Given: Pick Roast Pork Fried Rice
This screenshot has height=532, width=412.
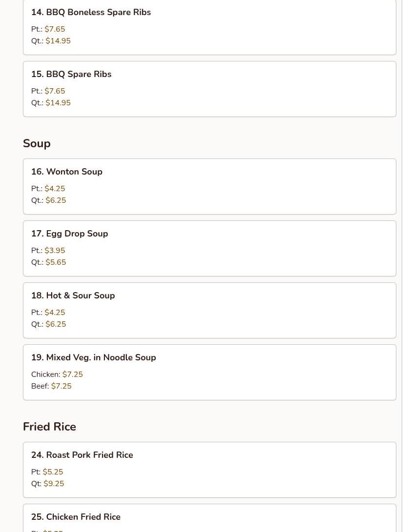Looking at the screenshot, I should coord(82,455).
